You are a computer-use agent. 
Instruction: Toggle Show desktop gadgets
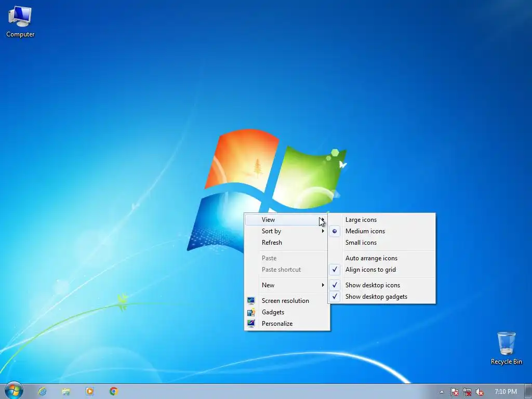382,297
